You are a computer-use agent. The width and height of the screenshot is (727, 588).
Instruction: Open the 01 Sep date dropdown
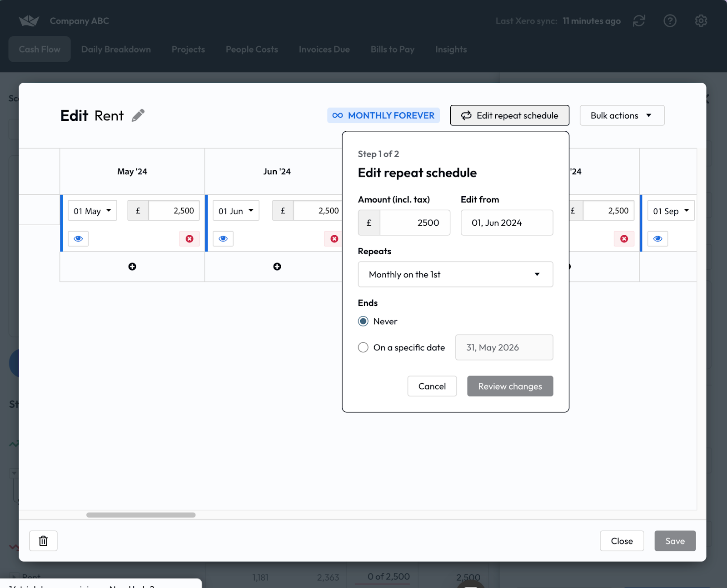point(671,211)
